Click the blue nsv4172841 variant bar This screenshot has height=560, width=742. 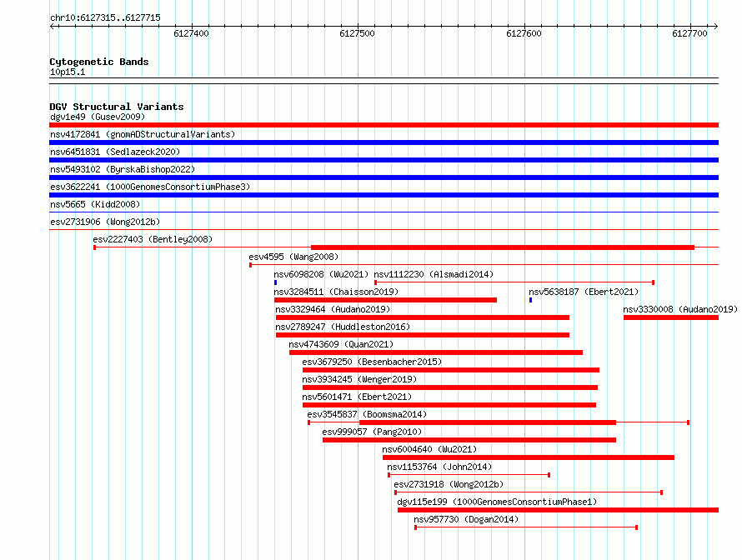point(384,142)
